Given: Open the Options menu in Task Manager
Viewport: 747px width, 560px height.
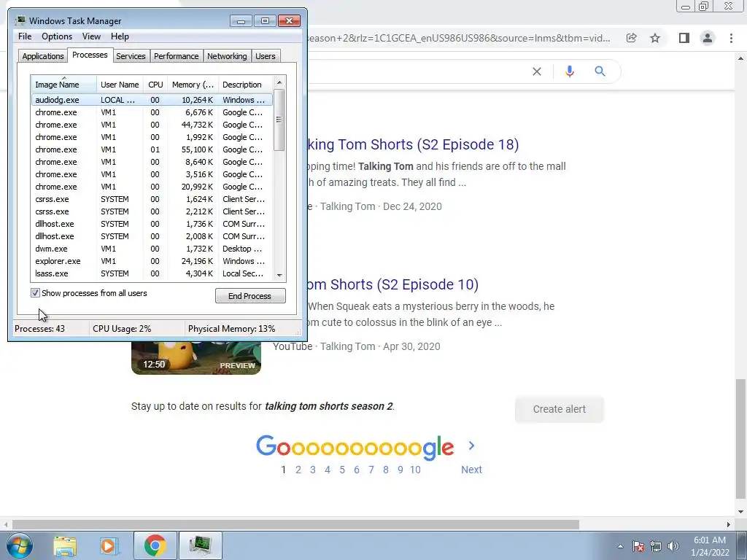Looking at the screenshot, I should (57, 36).
